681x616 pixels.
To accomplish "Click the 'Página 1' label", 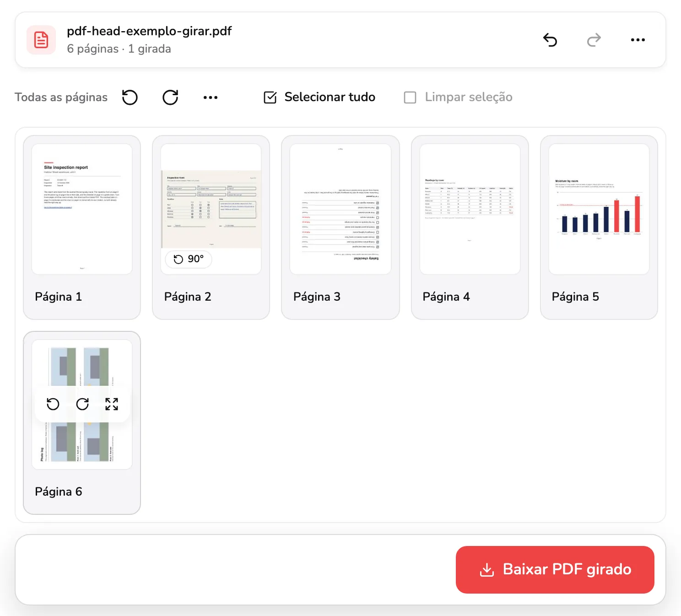I will coord(59,297).
